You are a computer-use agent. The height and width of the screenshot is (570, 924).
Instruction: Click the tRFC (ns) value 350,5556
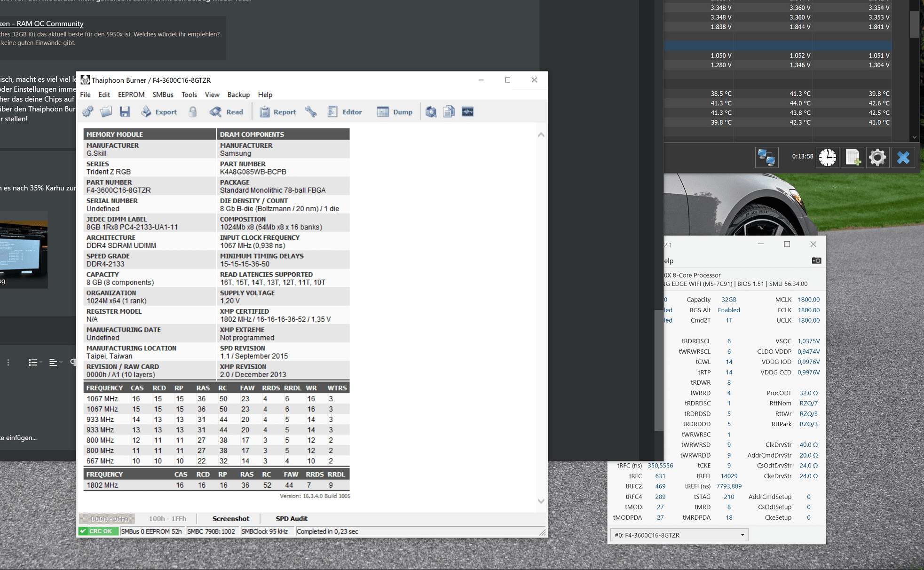660,466
